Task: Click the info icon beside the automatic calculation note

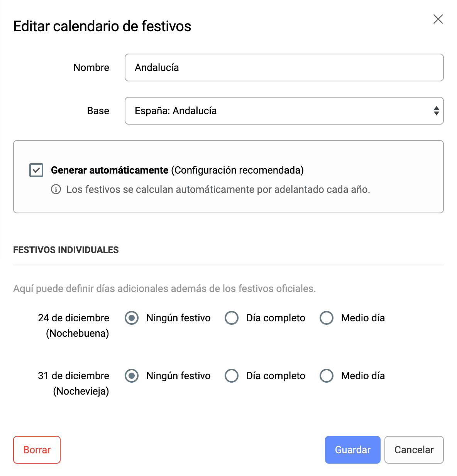Action: click(56, 189)
